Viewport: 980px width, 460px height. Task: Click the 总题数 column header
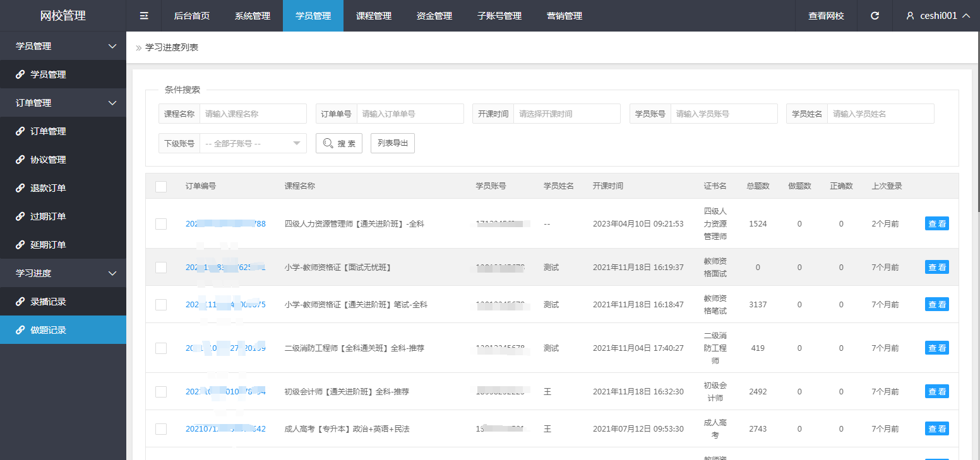(x=758, y=186)
